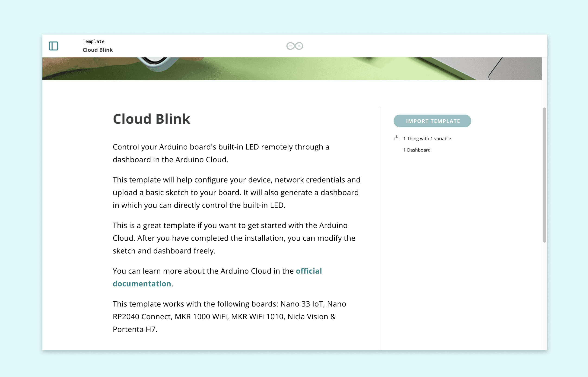The image size is (588, 377).
Task: Select '1 Thing with 1 variable' text
Action: [427, 139]
